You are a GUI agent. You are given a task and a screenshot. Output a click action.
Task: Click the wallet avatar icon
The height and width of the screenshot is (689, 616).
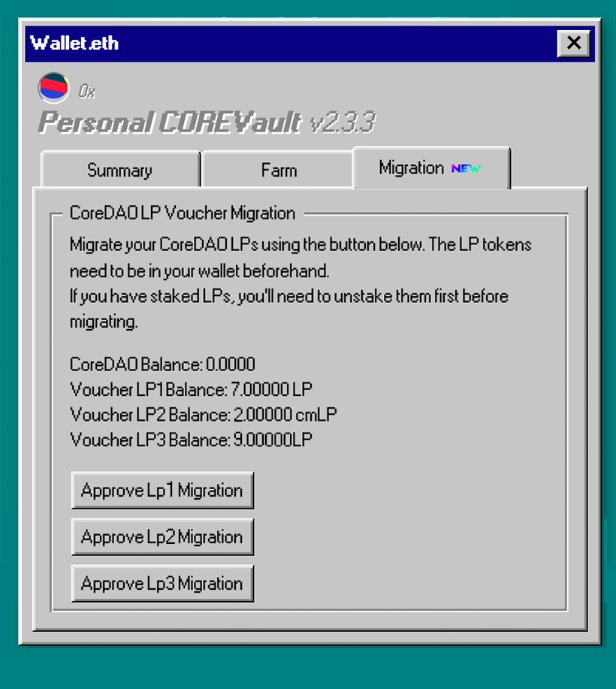tap(53, 88)
